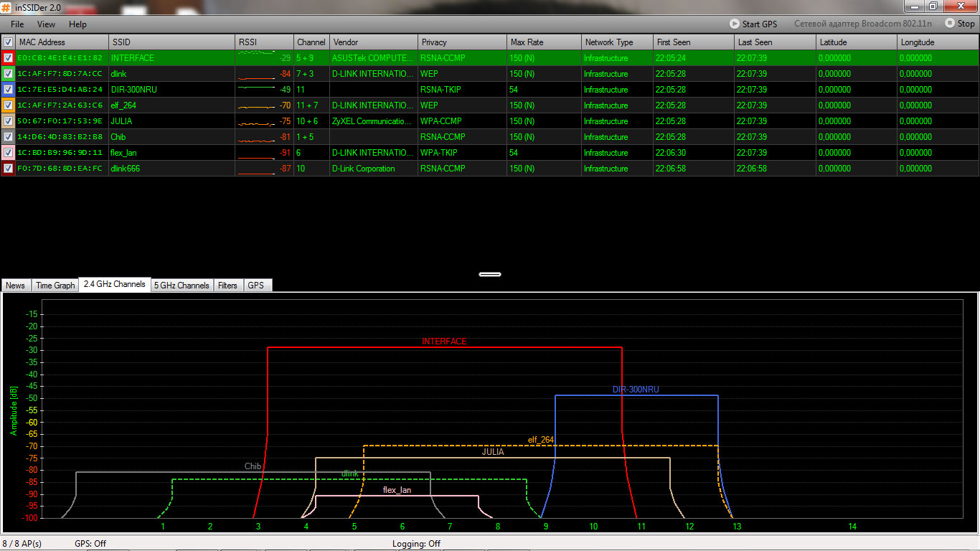980x551 pixels.
Task: Click the inSSIDer app icon in title bar
Action: tap(6, 6)
